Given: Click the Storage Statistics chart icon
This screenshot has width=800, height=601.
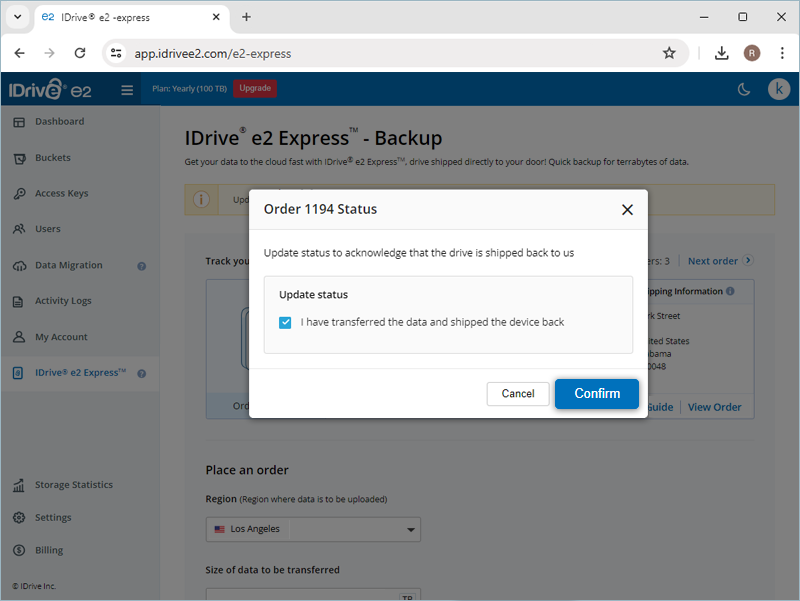Looking at the screenshot, I should (x=19, y=485).
